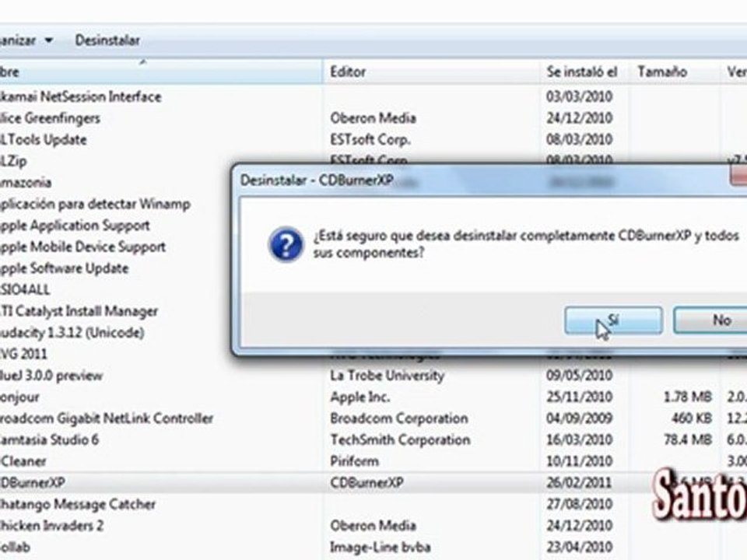Image resolution: width=747 pixels, height=560 pixels.
Task: Select the Amazonia program entry
Action: point(26,182)
